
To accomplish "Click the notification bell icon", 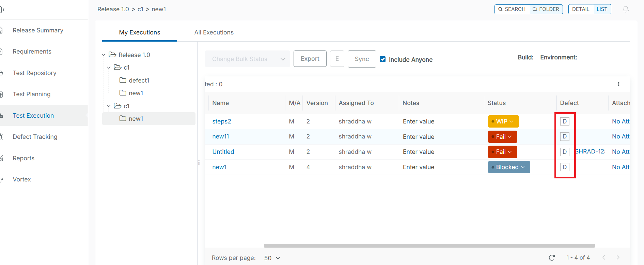I will 626,9.
